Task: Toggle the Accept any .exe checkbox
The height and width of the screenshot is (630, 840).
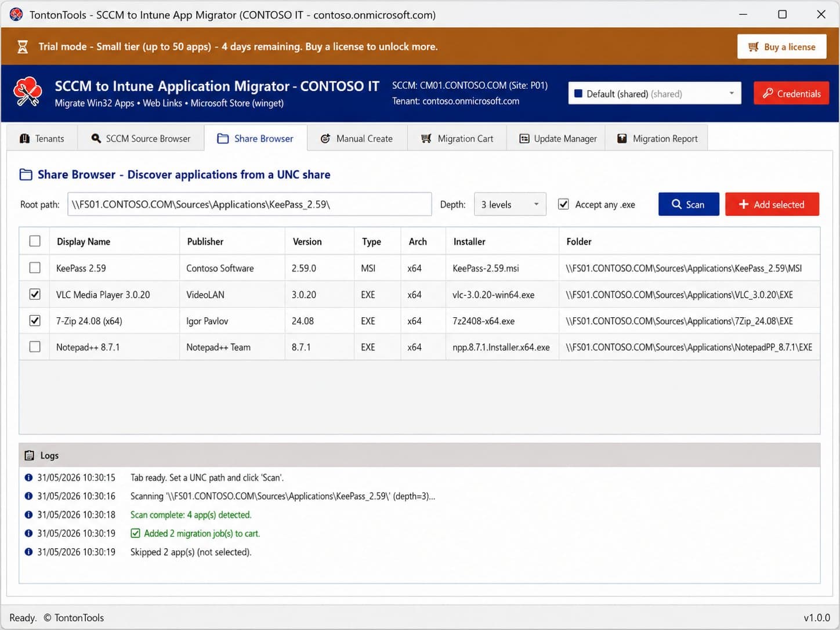Action: [563, 204]
